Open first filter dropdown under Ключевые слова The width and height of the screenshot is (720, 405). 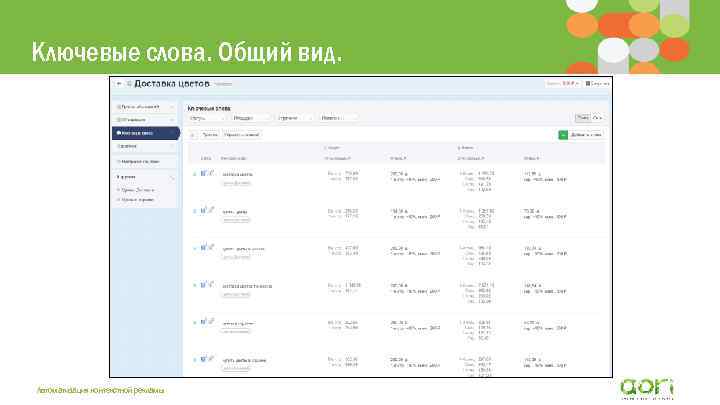coord(207,118)
